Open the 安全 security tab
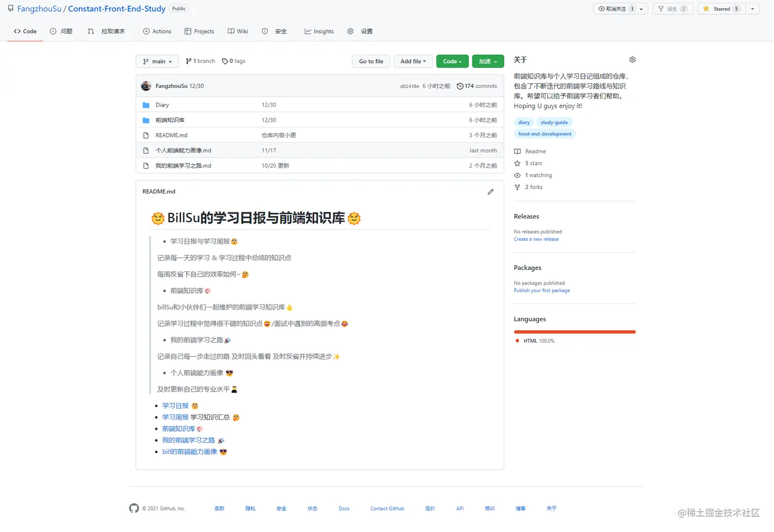The height and width of the screenshot is (532, 774). coord(274,31)
